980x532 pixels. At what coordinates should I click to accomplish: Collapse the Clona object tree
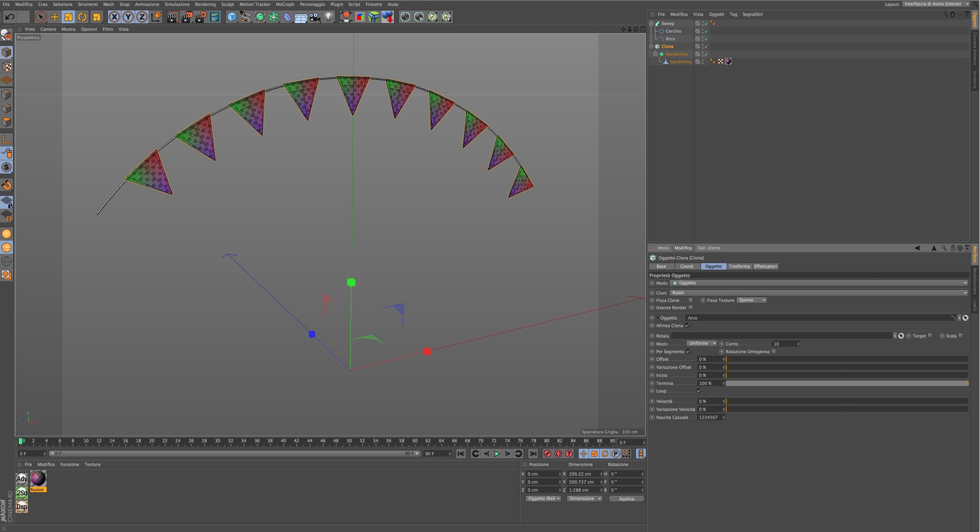click(x=651, y=46)
